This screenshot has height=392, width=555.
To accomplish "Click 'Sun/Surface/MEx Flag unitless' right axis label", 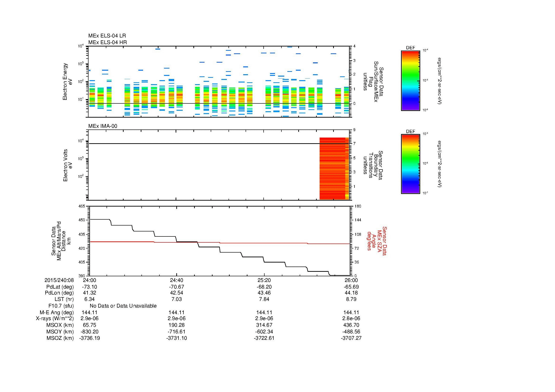I will 373,82.
